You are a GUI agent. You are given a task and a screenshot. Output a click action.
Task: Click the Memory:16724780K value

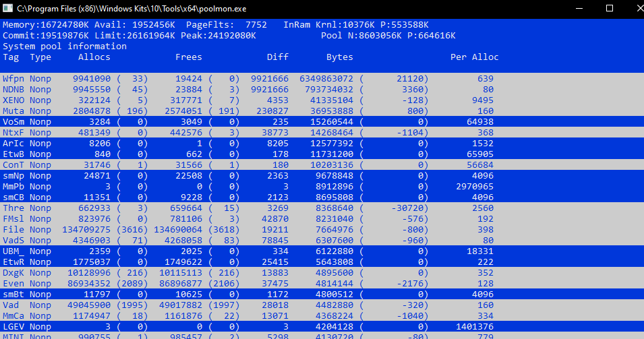pos(46,25)
